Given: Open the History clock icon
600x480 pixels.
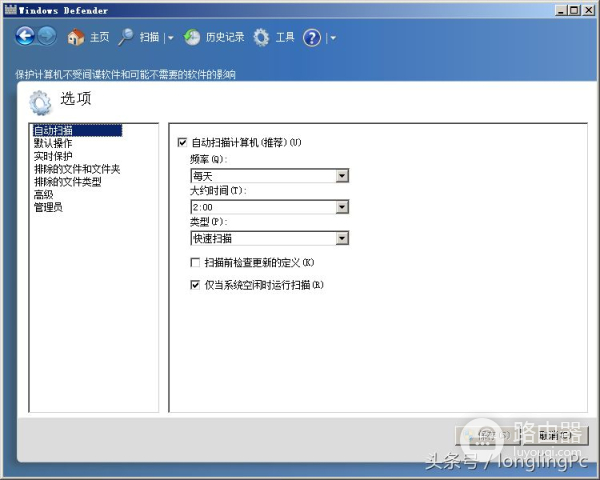Looking at the screenshot, I should [192, 38].
